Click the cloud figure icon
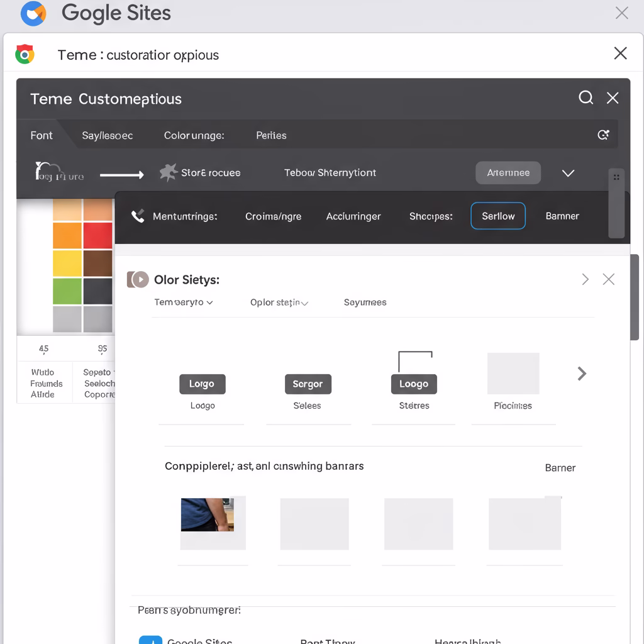The width and height of the screenshot is (644, 644). pos(60,172)
